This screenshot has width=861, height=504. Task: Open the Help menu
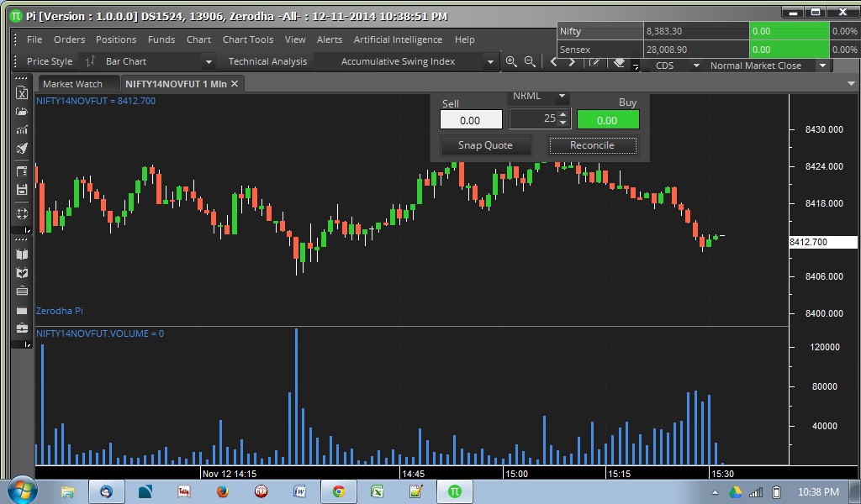coord(464,39)
